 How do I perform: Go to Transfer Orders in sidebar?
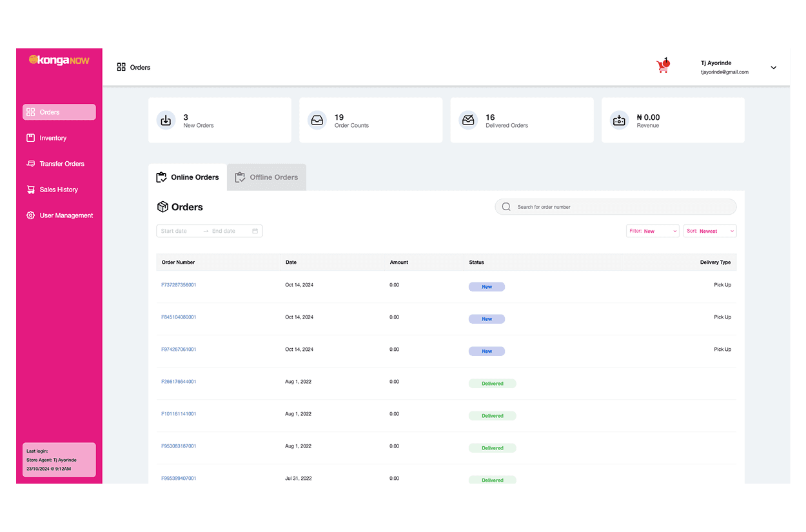61,164
